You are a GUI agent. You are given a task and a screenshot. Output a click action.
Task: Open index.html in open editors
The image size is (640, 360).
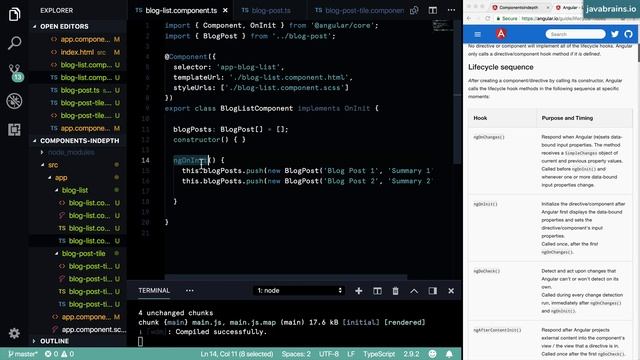pyautogui.click(x=77, y=52)
